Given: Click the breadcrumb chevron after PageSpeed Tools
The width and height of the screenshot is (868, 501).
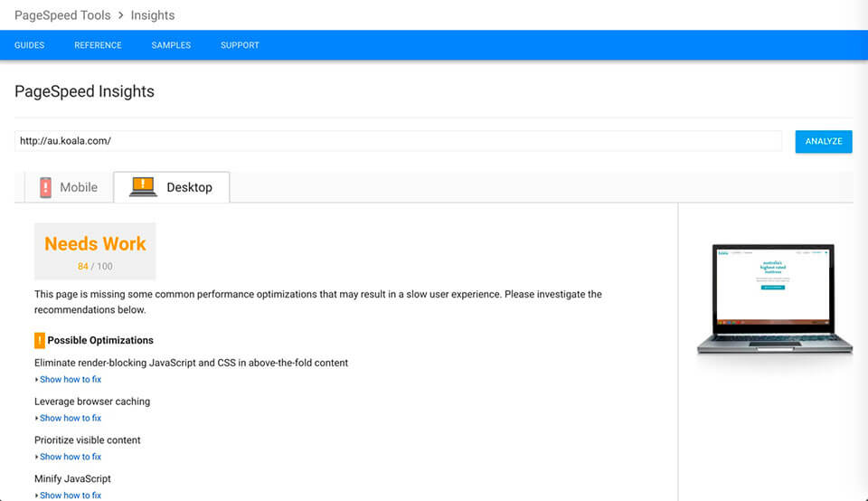Looking at the screenshot, I should click(x=120, y=15).
